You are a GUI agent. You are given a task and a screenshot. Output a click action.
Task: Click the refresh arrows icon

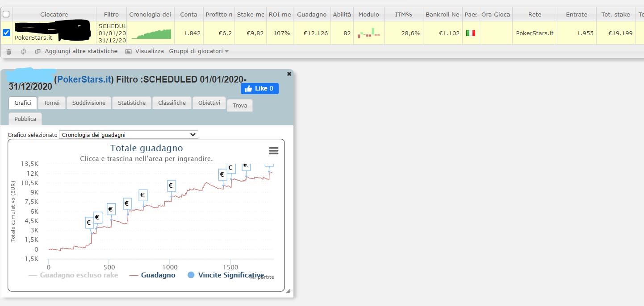tap(23, 51)
